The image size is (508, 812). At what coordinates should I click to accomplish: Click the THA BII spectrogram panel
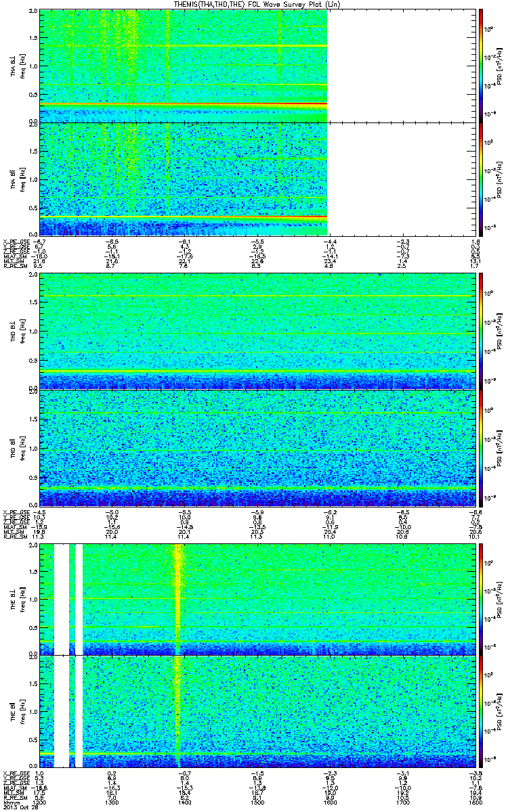(257, 179)
